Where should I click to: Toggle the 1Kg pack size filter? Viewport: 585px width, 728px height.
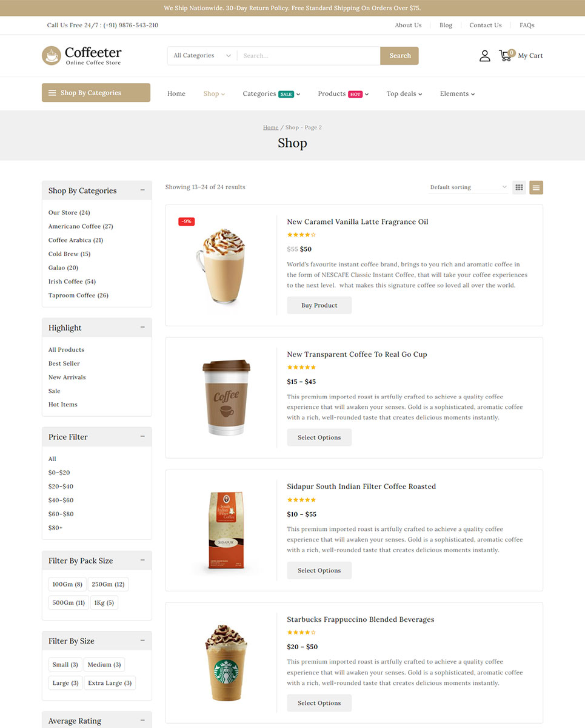pos(104,602)
